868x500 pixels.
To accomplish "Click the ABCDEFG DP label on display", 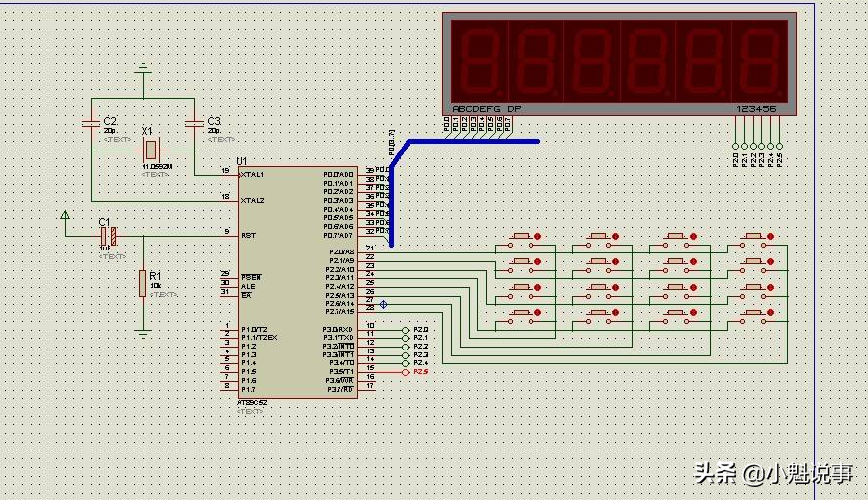I will pos(487,109).
